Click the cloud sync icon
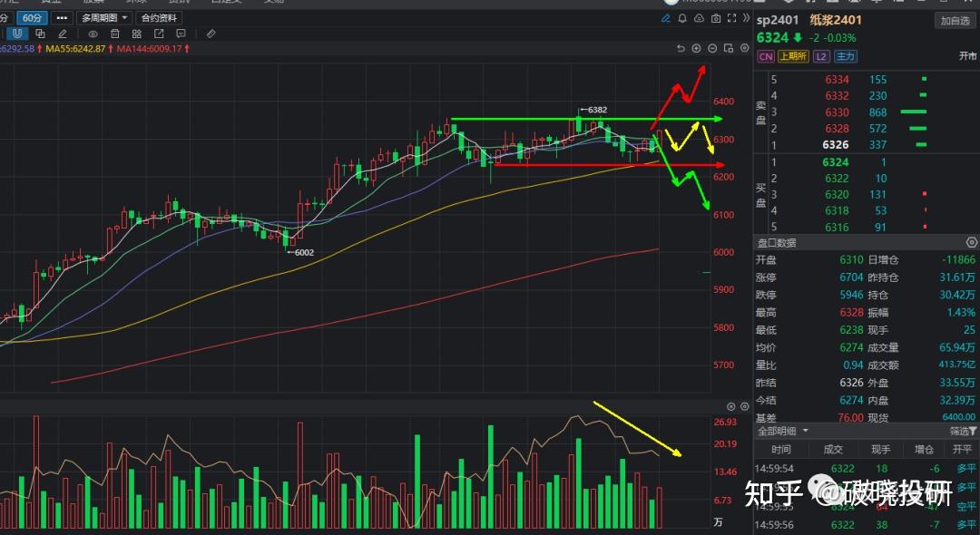980x535 pixels. pos(699,18)
